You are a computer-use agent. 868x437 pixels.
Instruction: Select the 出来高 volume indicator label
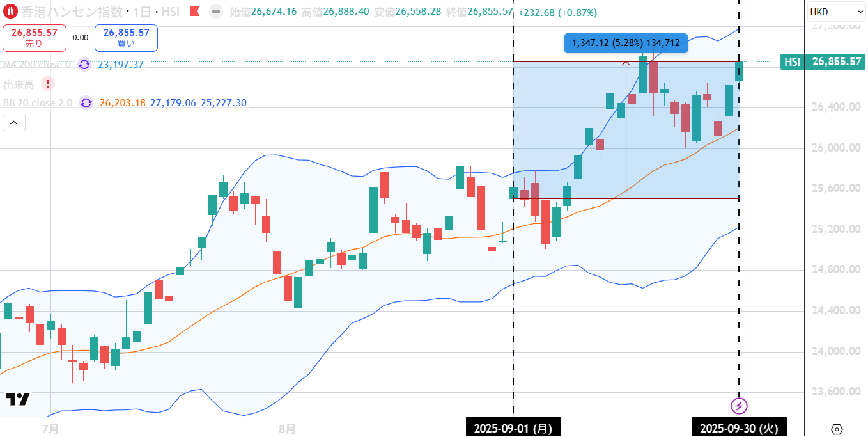(x=19, y=84)
